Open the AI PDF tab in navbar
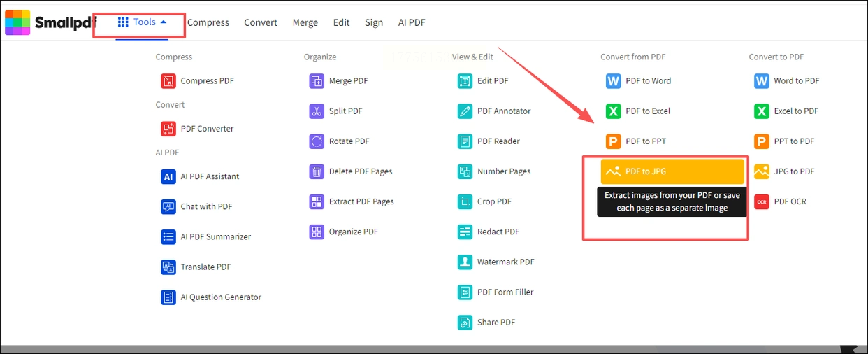 coord(412,22)
